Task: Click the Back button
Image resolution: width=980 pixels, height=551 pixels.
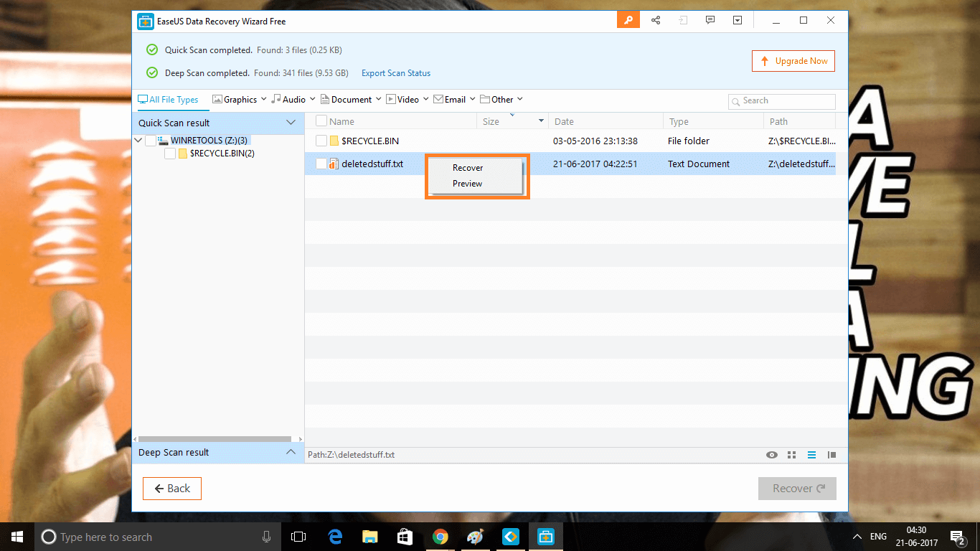Action: point(172,489)
